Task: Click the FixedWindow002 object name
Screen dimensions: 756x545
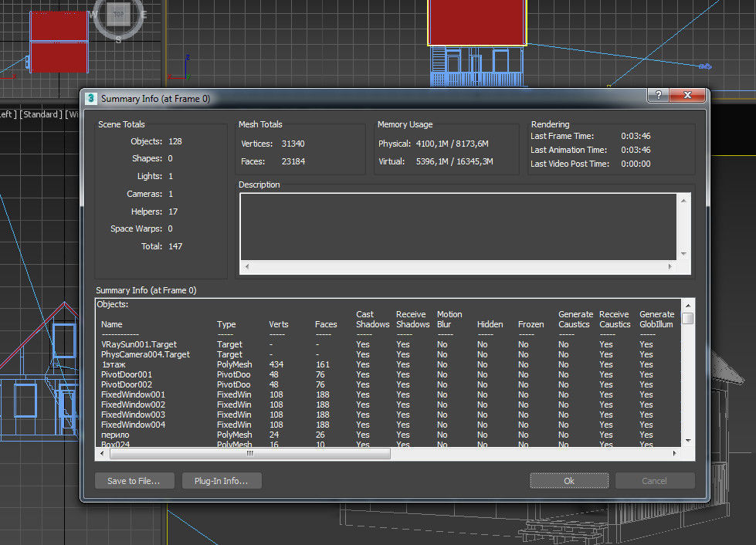Action: 133,405
